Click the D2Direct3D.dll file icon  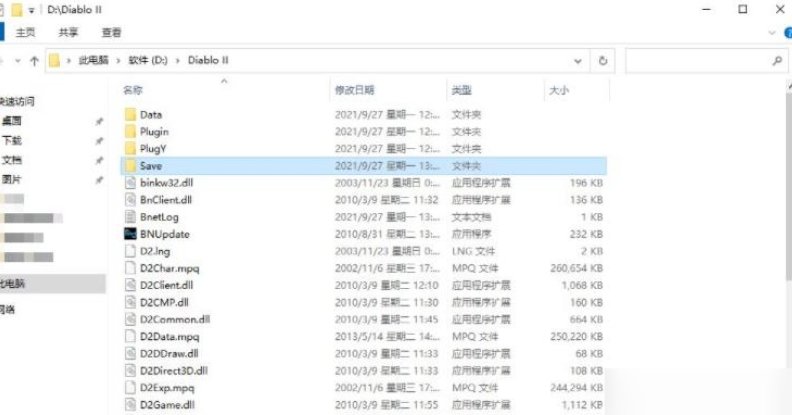coord(130,371)
